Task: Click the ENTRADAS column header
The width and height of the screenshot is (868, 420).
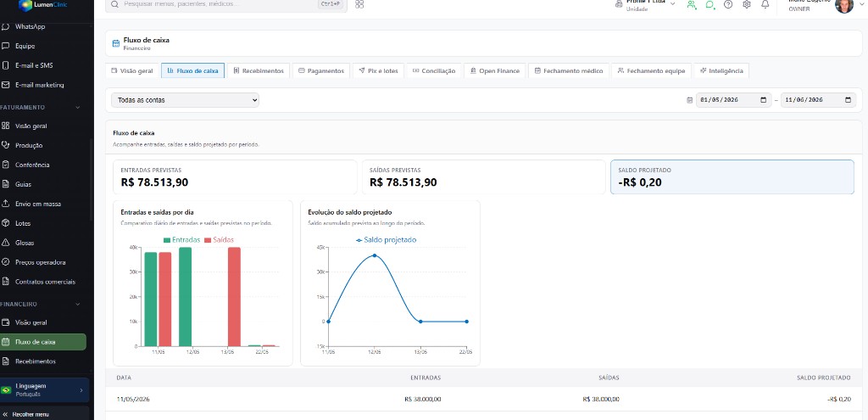Action: [426, 378]
